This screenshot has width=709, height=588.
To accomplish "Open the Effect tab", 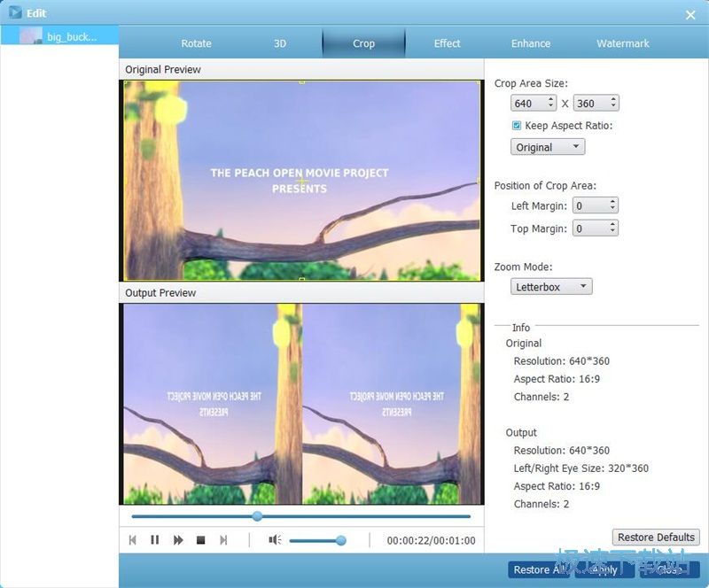I will (447, 43).
